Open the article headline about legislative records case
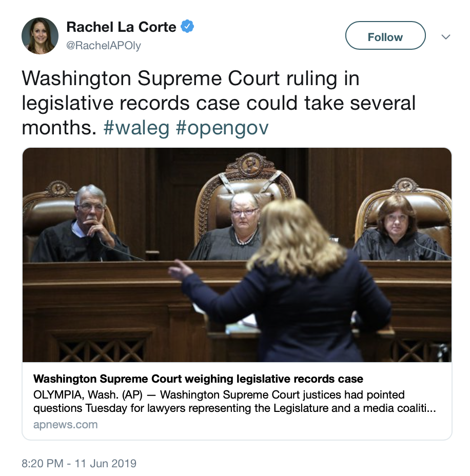 (x=198, y=379)
